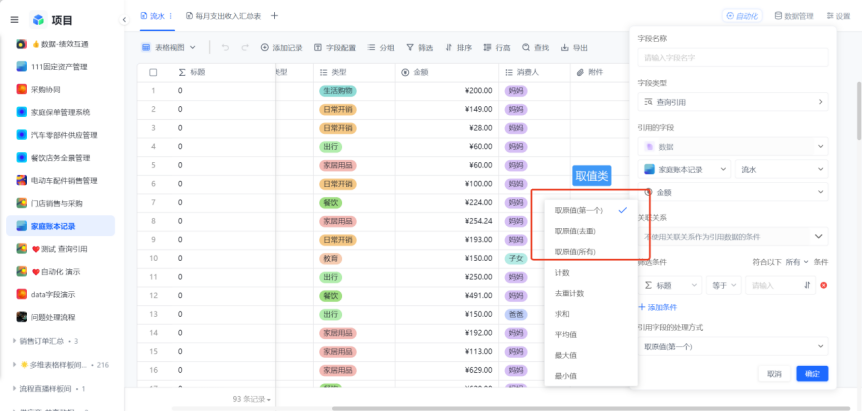This screenshot has height=411, width=862.
Task: Click the redo arrow in toolbar
Action: click(x=245, y=48)
